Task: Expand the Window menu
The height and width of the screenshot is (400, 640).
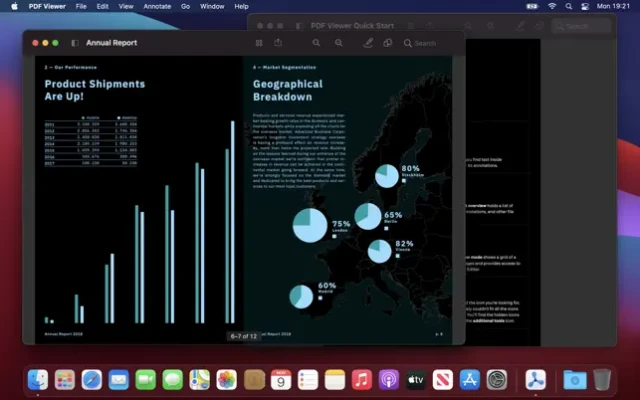Action: click(x=212, y=6)
